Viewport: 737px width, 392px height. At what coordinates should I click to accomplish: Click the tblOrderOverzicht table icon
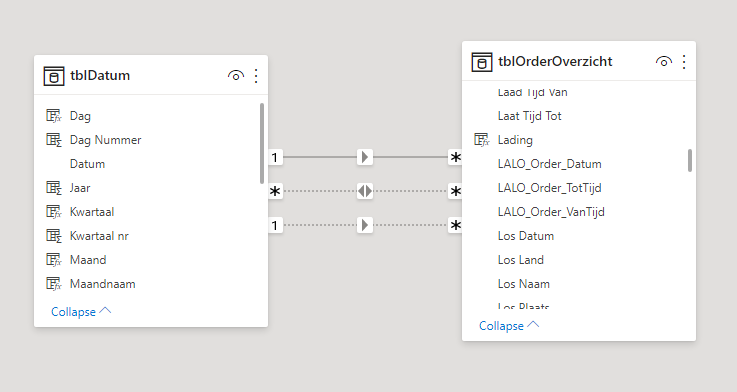482,62
